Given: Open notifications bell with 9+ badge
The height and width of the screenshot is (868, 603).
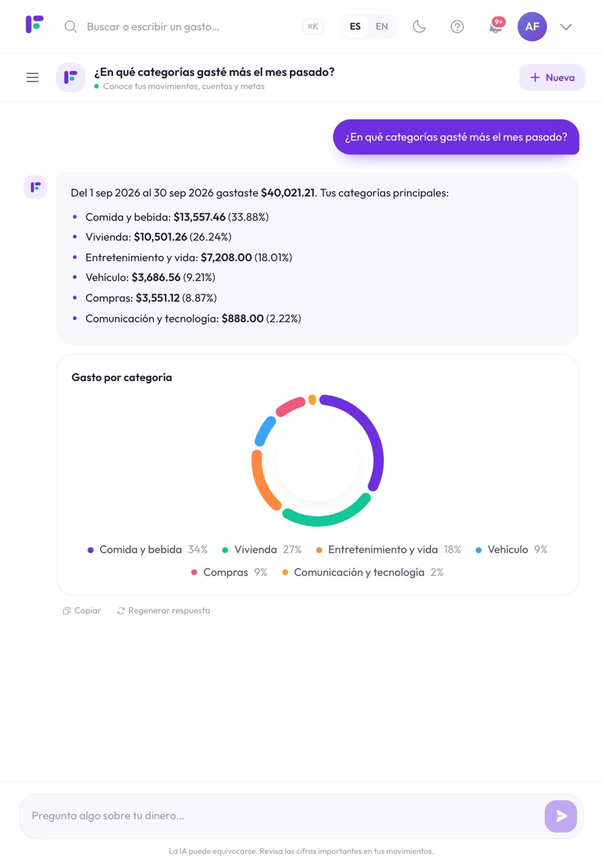Looking at the screenshot, I should pyautogui.click(x=495, y=26).
